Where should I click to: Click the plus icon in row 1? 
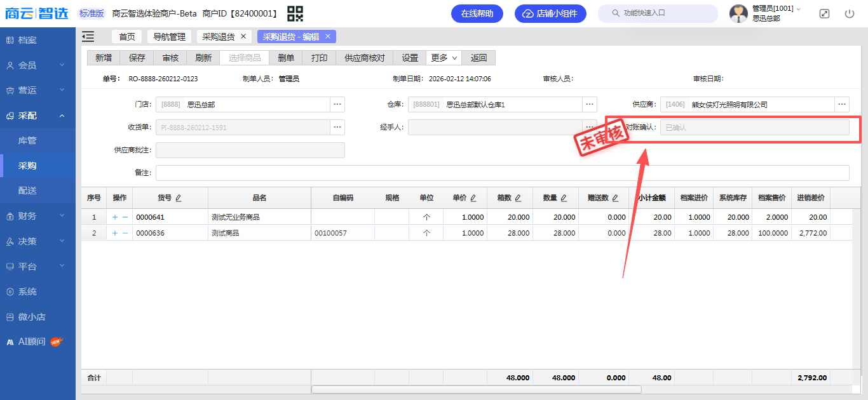114,217
